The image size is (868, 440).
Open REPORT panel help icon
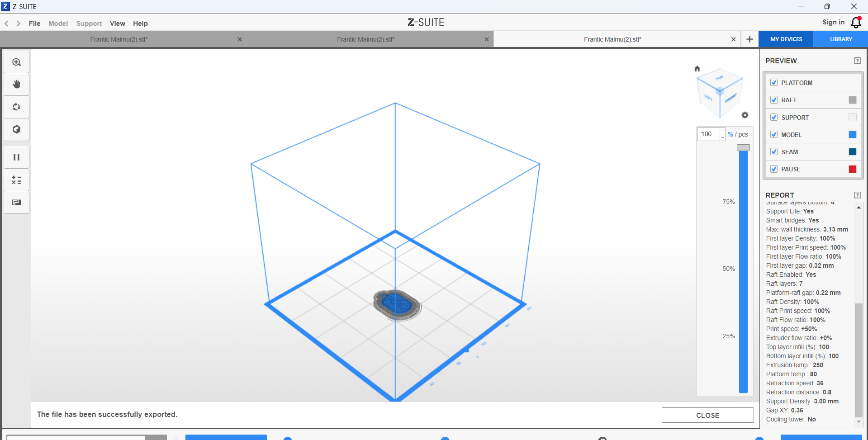857,195
